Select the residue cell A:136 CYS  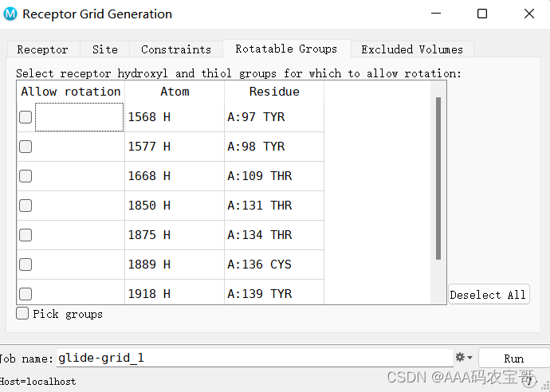[x=274, y=265]
